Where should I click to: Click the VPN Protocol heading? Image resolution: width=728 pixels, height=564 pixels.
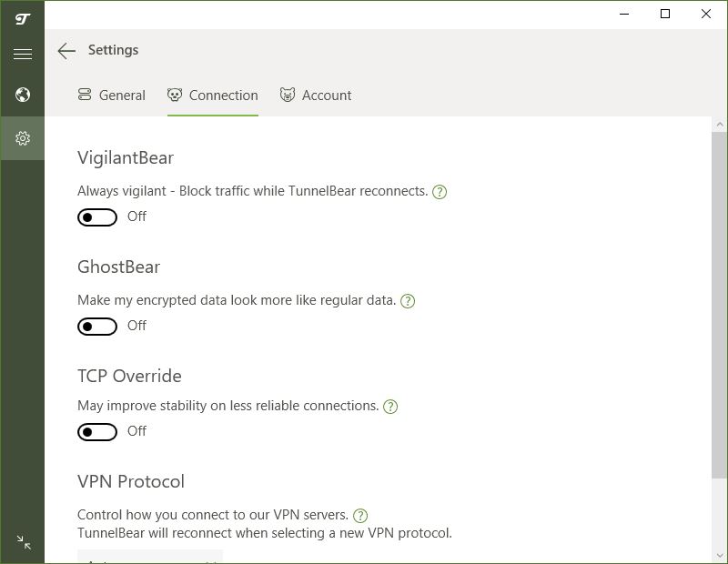point(131,482)
